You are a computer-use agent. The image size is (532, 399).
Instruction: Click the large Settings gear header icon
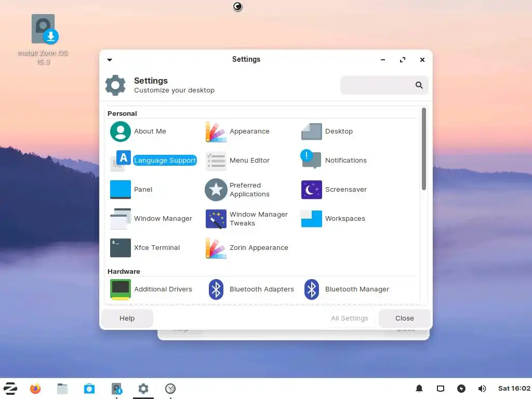coord(115,85)
